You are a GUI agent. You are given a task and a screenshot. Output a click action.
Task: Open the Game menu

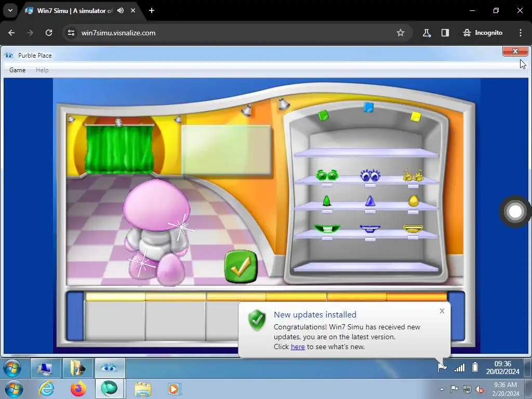[17, 70]
